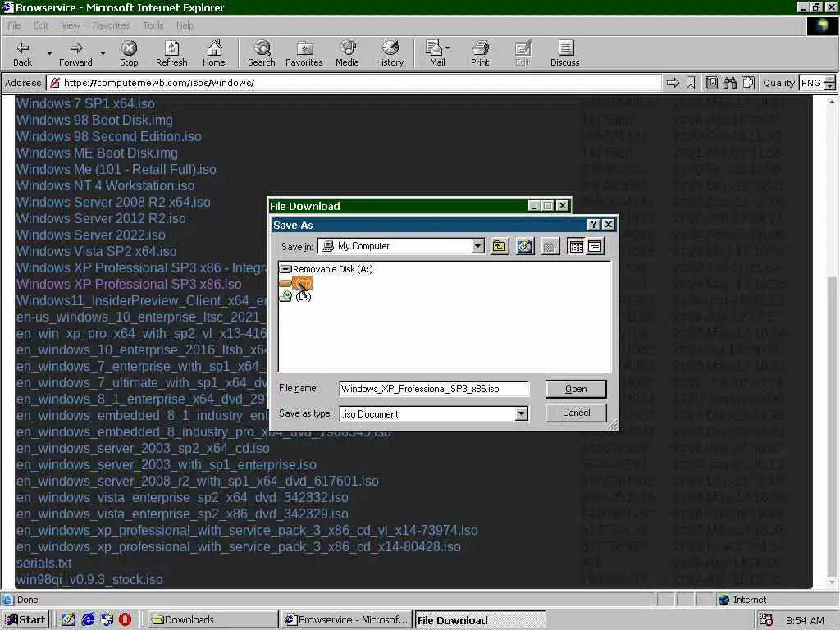Click the Quality spinner down arrow
840x630 pixels.
click(829, 86)
